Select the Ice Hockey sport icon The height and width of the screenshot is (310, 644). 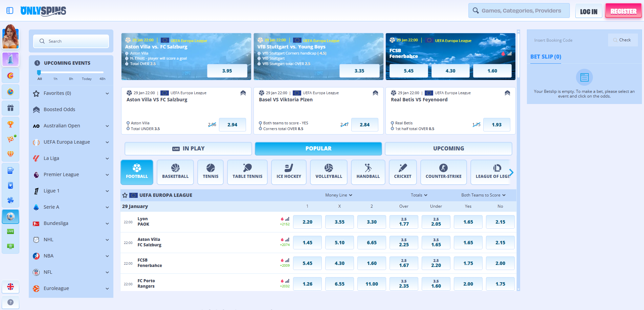point(289,172)
